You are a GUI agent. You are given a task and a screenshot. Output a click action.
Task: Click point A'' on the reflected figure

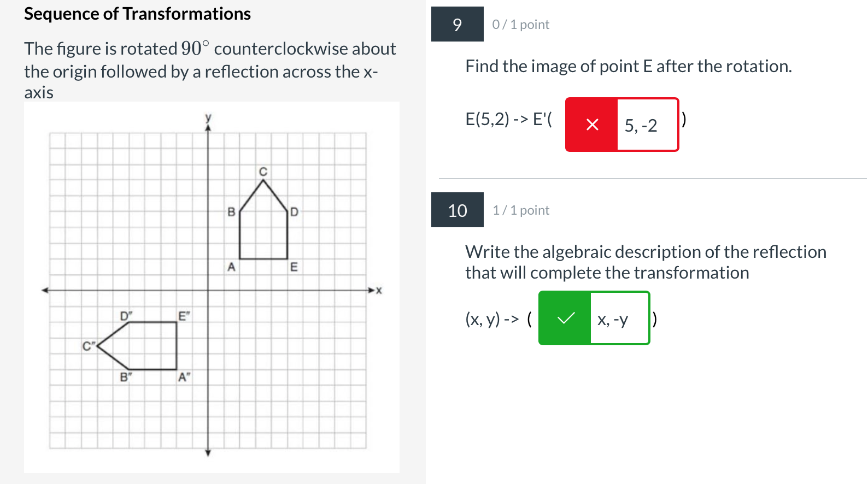pyautogui.click(x=184, y=376)
